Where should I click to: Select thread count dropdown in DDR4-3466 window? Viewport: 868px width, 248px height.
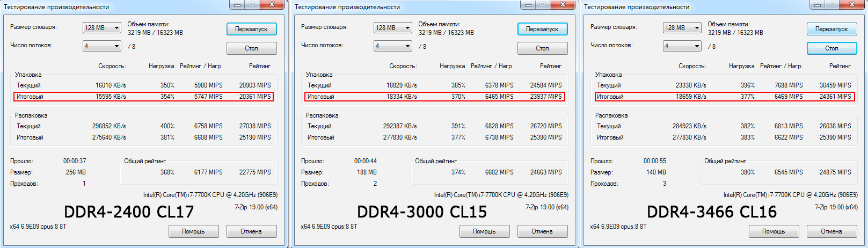pyautogui.click(x=682, y=46)
